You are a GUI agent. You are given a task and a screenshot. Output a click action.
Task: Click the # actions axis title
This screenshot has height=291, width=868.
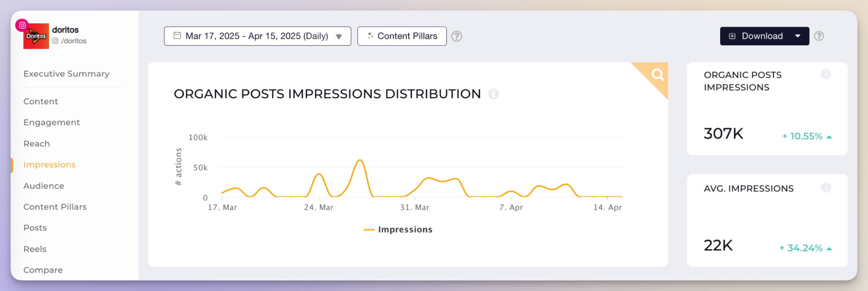coord(178,167)
